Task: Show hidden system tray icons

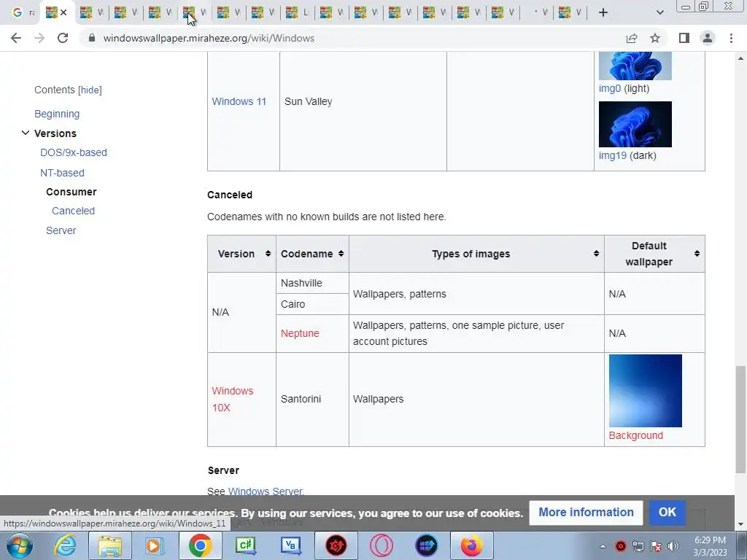Action: click(603, 546)
